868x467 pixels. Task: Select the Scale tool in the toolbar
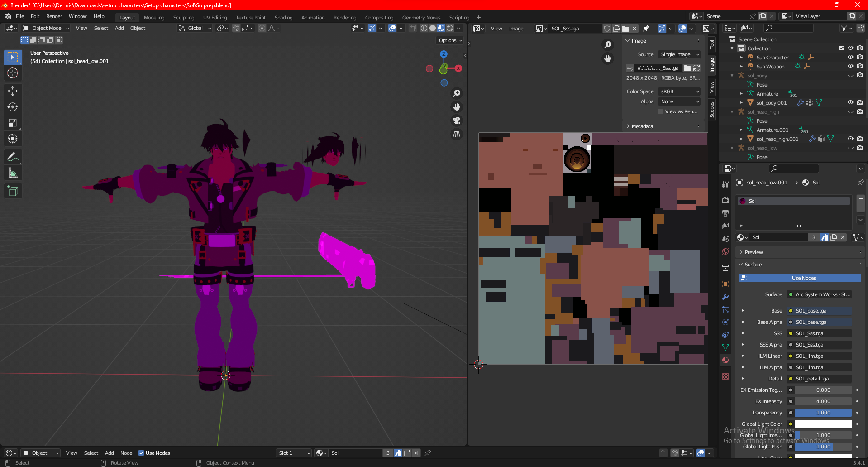coord(13,123)
